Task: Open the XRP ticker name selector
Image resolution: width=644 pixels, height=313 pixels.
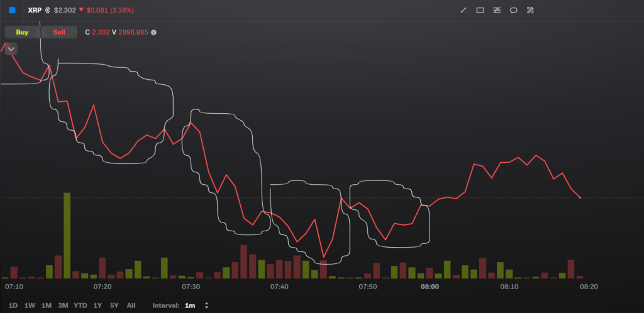Action: point(35,10)
